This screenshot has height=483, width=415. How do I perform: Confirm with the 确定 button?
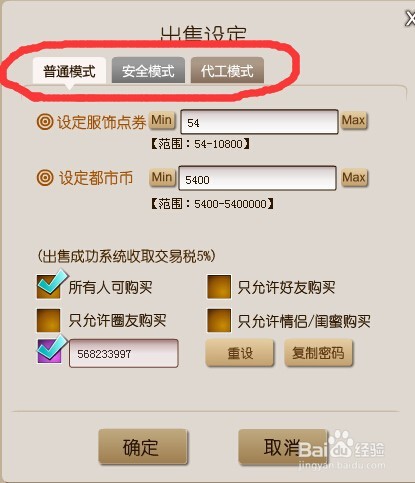tap(143, 447)
